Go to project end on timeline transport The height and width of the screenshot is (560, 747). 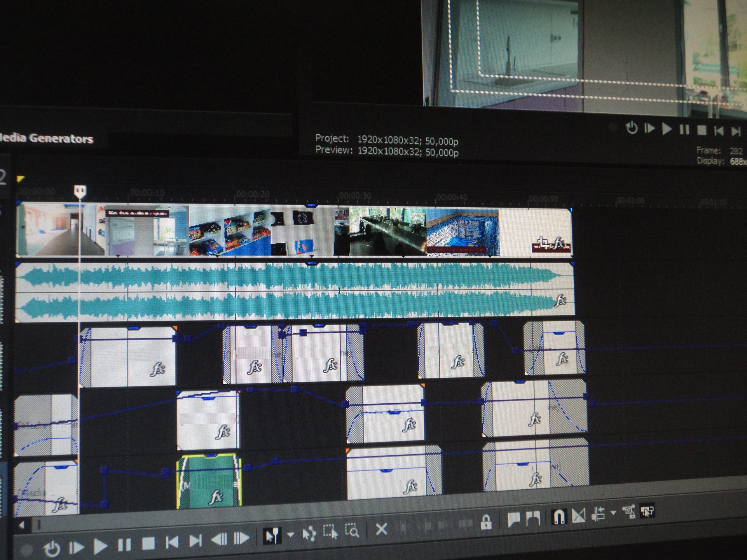(196, 541)
